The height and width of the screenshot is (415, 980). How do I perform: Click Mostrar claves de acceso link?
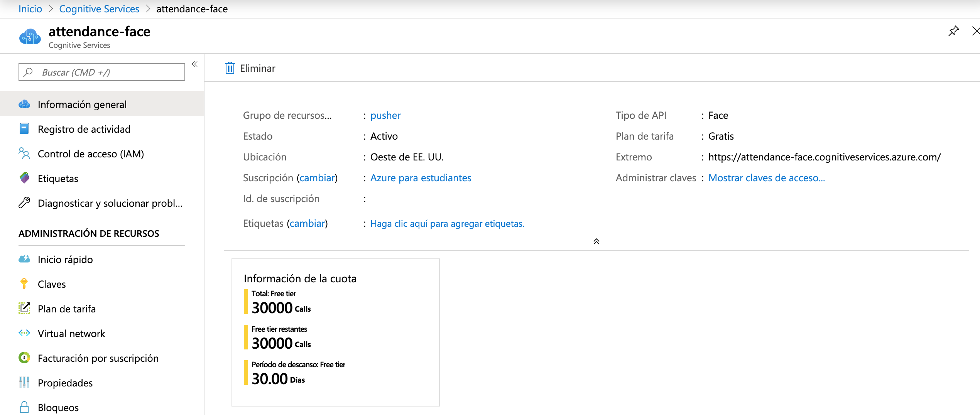point(767,178)
